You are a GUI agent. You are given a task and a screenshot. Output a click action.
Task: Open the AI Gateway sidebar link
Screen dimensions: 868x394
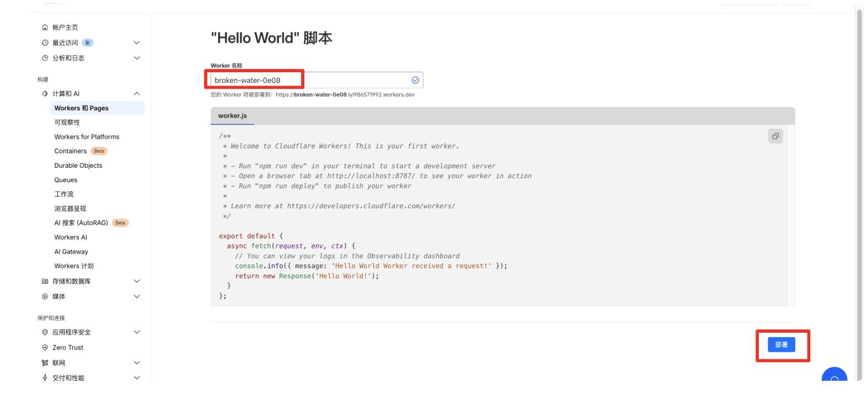[x=71, y=252]
